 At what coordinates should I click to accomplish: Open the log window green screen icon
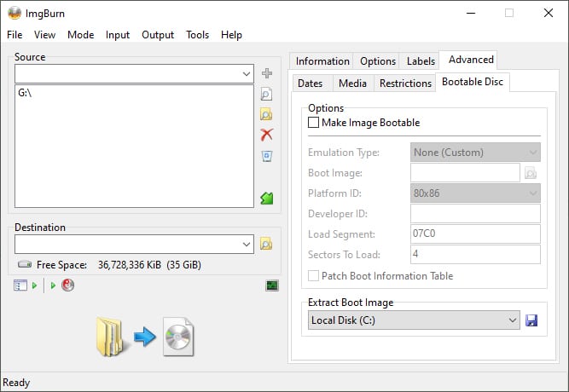tap(272, 285)
